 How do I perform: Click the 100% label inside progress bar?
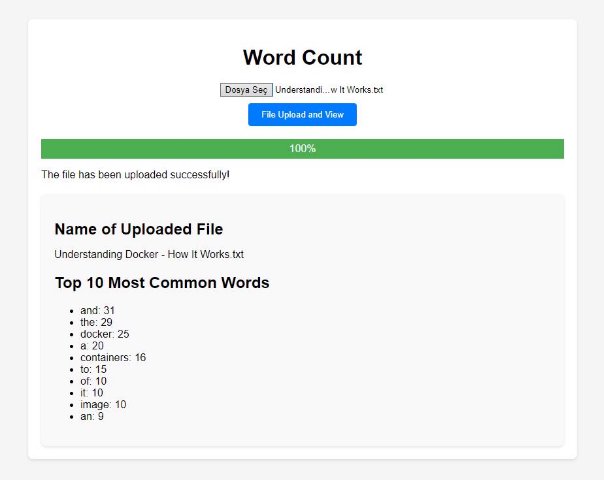[x=302, y=149]
